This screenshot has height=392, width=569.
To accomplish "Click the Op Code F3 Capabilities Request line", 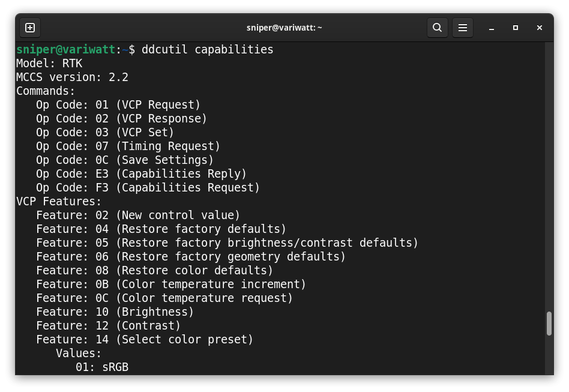I will pyautogui.click(x=148, y=187).
